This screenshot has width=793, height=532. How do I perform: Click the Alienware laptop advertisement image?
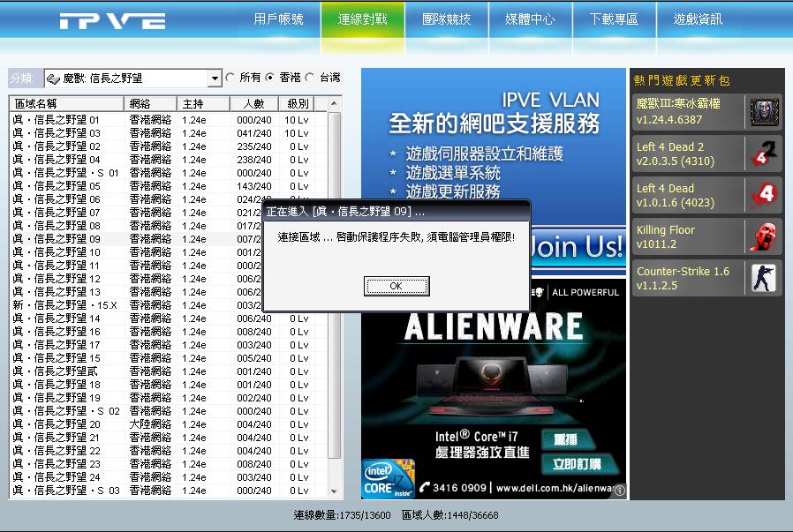494,390
